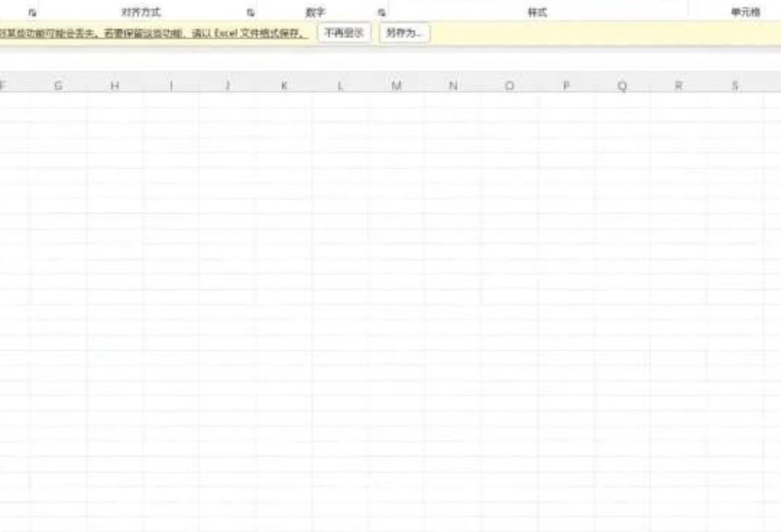Select column R header
Screen dimensions: 781x532
679,86
